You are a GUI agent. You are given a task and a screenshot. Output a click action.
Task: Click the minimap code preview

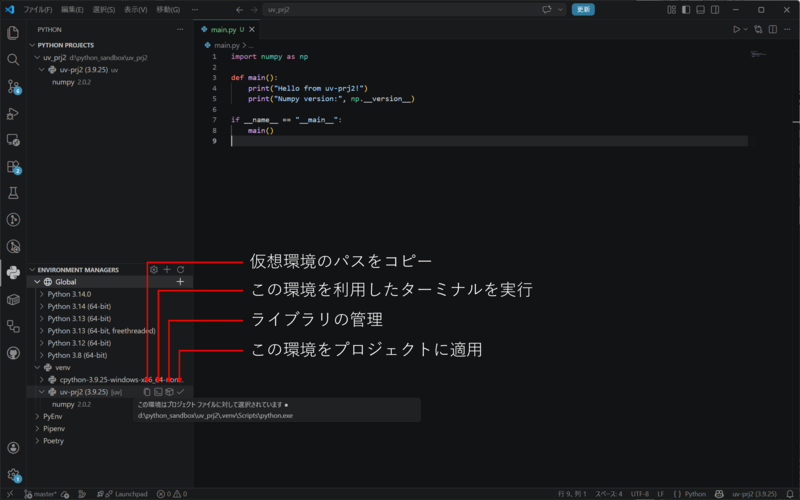(x=758, y=54)
